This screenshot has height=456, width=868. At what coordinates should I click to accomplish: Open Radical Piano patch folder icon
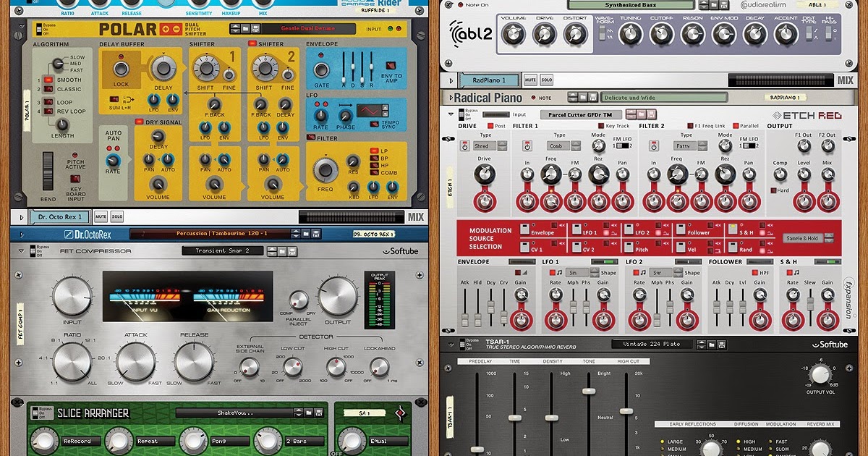point(583,97)
